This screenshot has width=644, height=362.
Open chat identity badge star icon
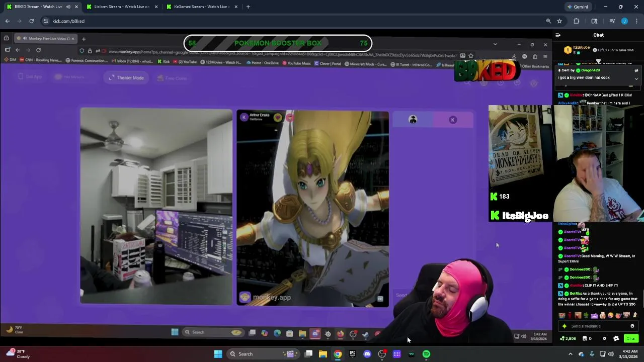616,339
